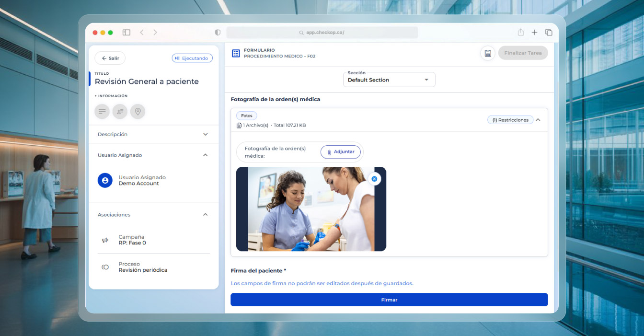Click the Safari sidebar toggle icon
This screenshot has height=336, width=644.
coord(126,33)
